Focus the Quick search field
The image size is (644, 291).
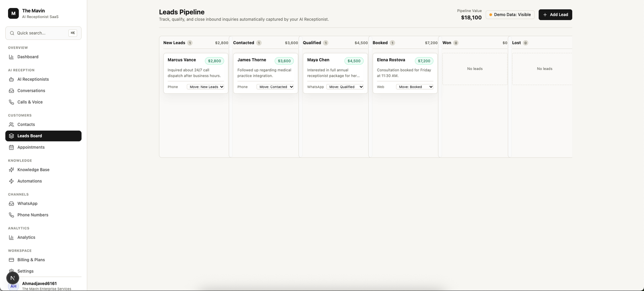point(43,33)
